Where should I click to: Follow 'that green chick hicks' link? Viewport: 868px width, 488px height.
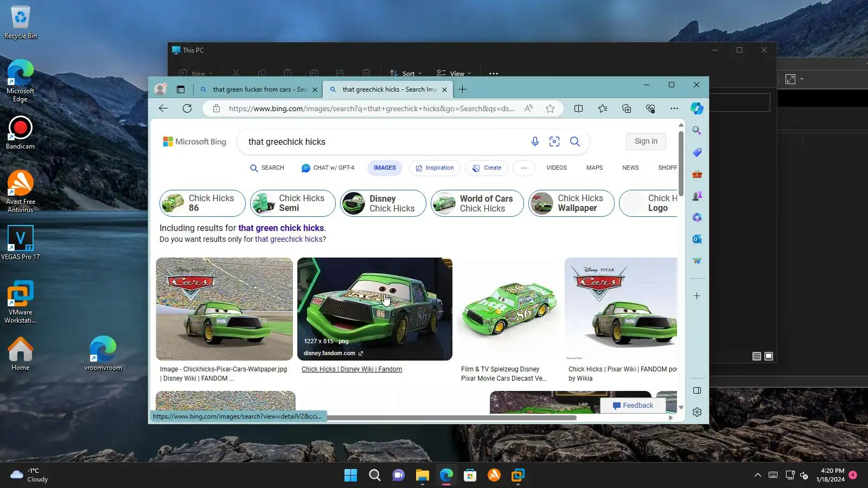(x=281, y=228)
